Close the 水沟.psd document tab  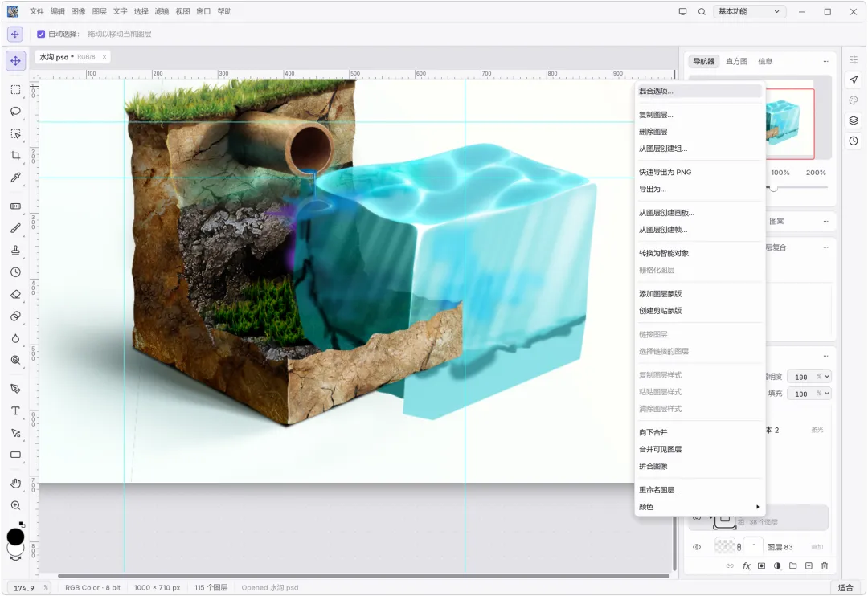click(104, 57)
